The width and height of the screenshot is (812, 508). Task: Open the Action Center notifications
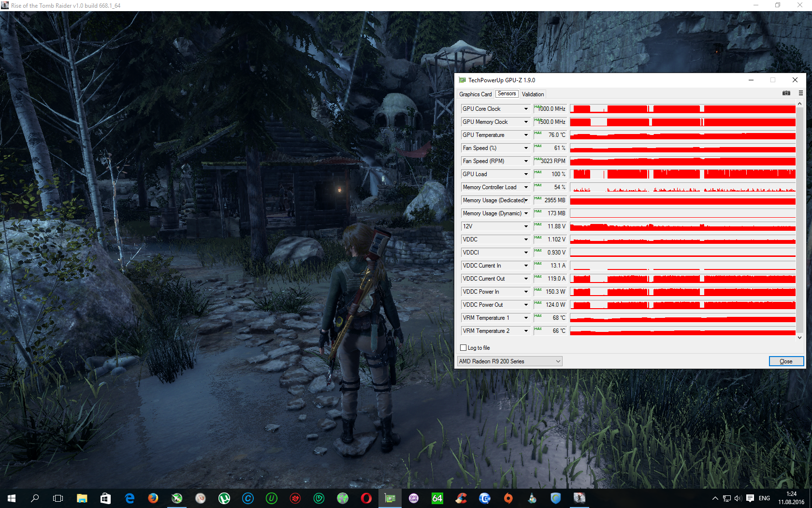[x=750, y=498]
